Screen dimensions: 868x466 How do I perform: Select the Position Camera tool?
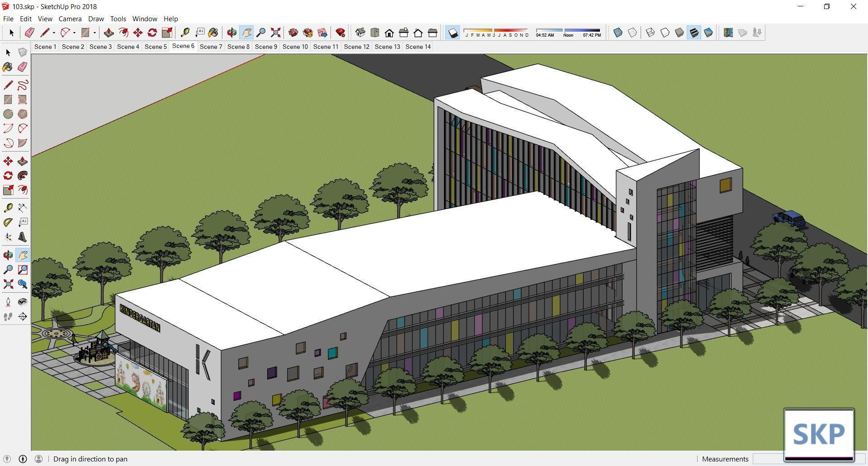(x=8, y=302)
